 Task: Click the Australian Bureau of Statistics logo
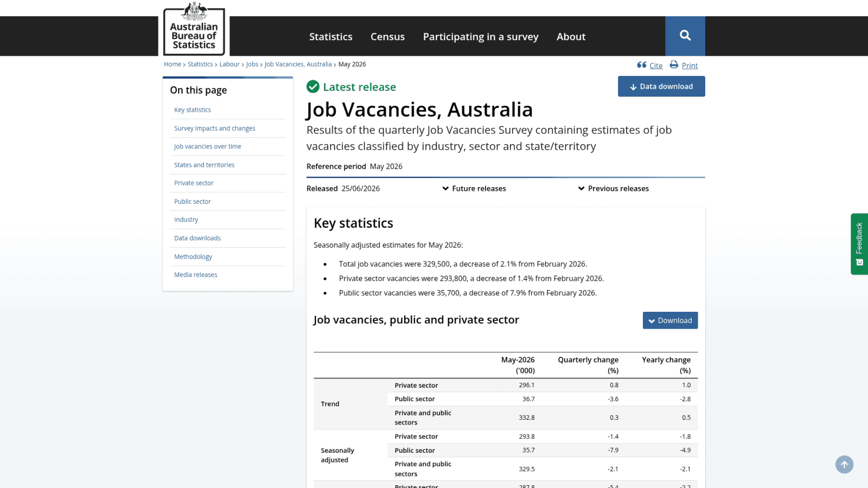click(194, 29)
